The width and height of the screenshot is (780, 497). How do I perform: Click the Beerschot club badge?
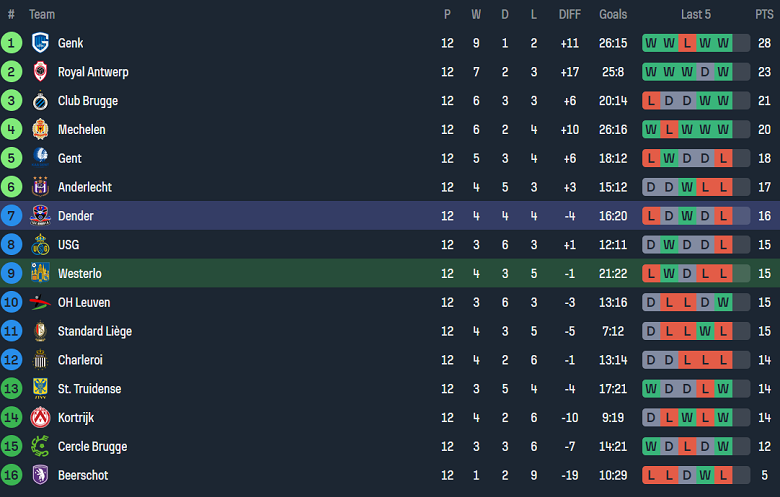[40, 475]
